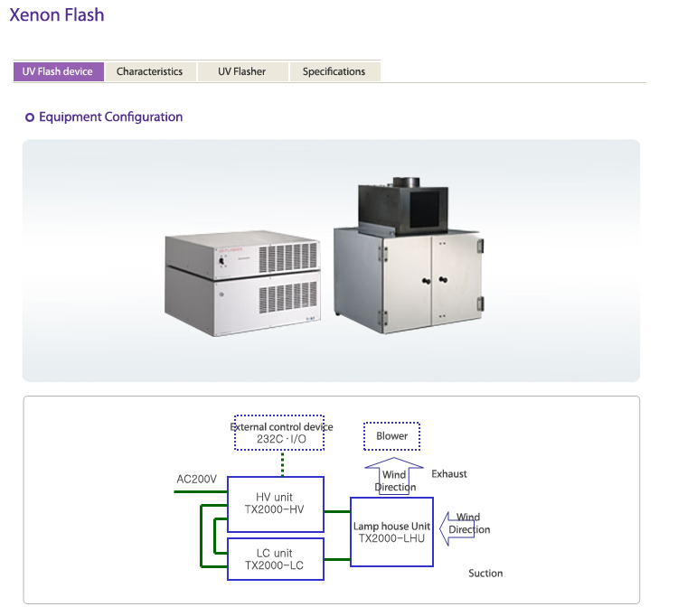
Task: Click the Equipment Configuration heading
Action: coord(111,117)
